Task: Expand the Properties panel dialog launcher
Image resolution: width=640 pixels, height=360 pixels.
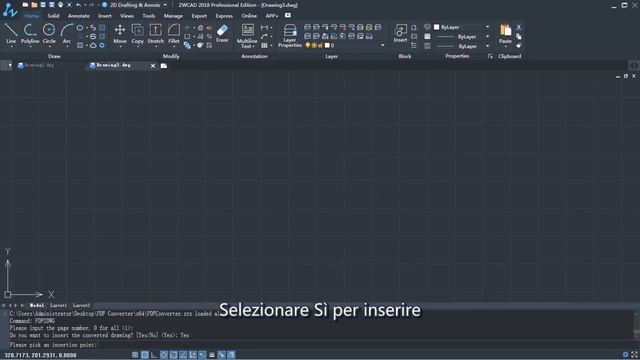Action: tap(490, 56)
